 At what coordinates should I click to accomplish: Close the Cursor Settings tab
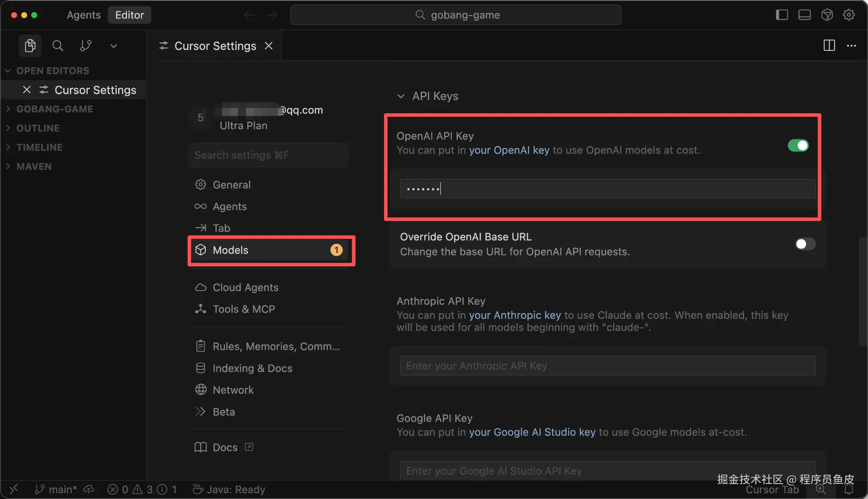(x=269, y=46)
